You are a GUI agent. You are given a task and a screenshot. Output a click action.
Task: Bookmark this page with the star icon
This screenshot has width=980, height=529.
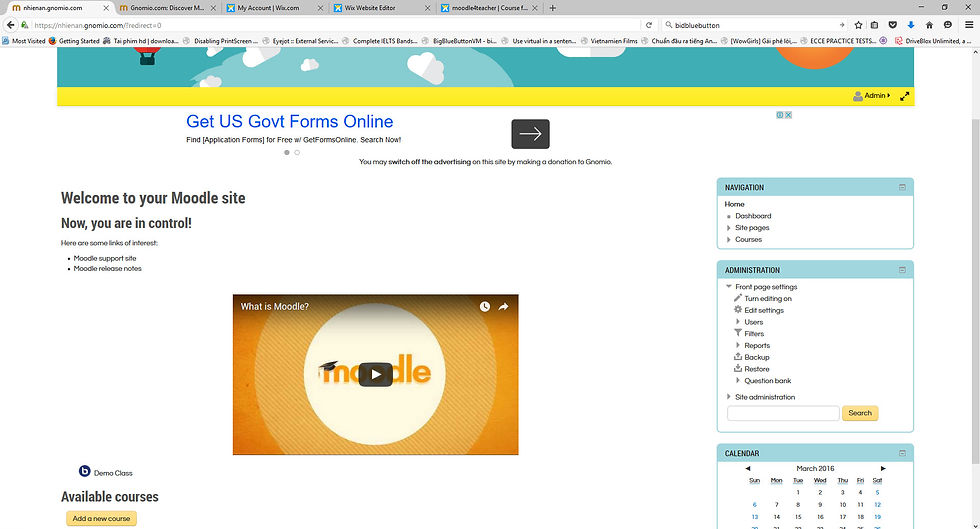click(x=858, y=25)
